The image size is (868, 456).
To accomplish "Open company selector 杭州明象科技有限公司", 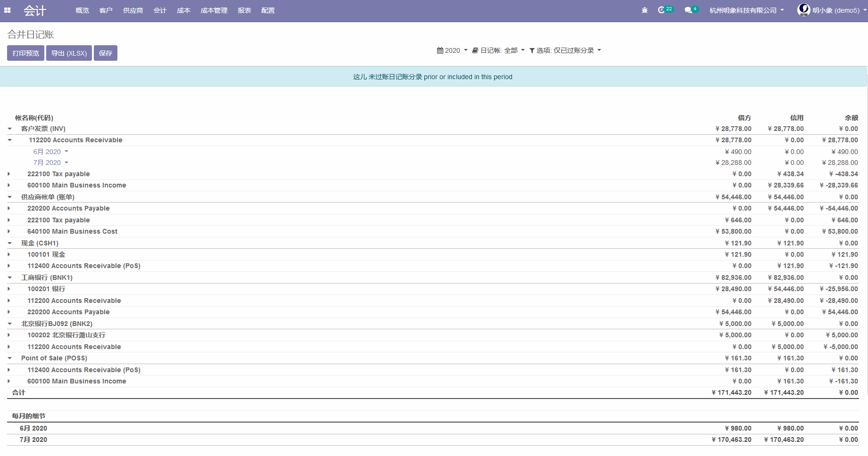I will [746, 10].
